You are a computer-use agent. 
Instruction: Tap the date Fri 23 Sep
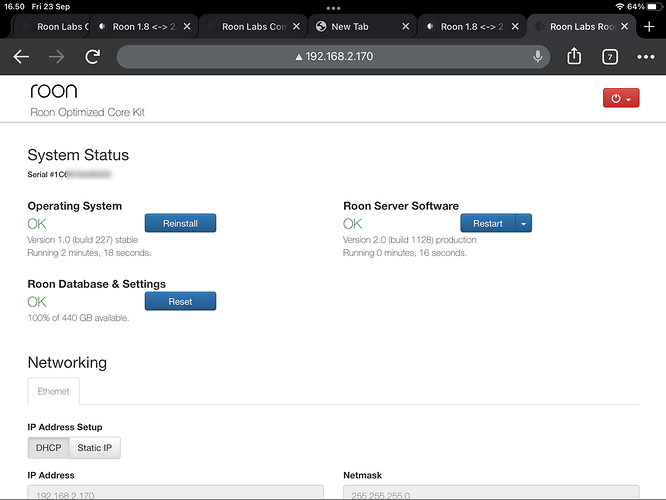point(51,6)
